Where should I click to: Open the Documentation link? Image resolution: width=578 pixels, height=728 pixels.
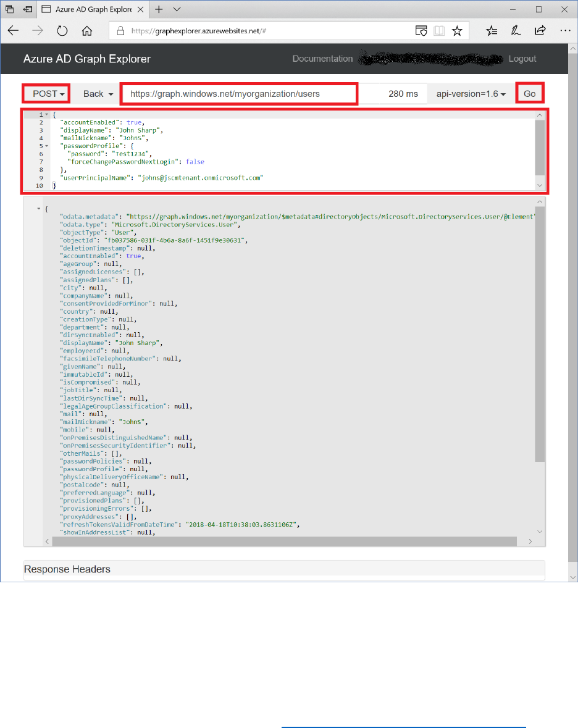tap(323, 59)
